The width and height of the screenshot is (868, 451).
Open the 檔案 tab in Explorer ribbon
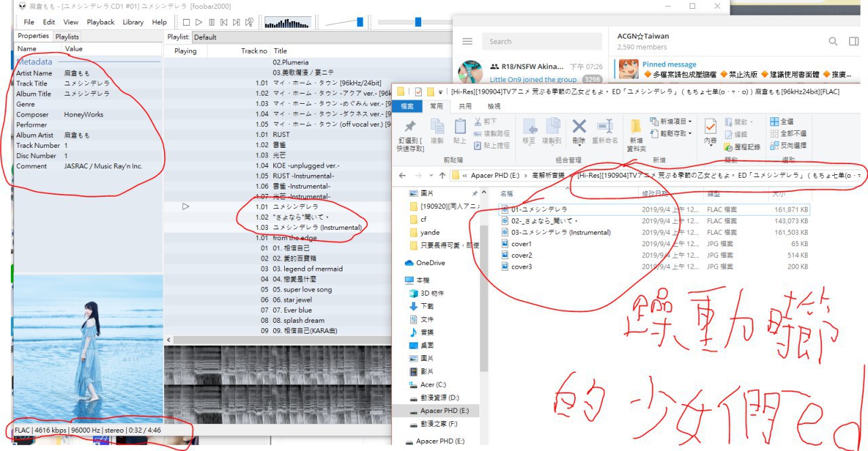point(408,106)
